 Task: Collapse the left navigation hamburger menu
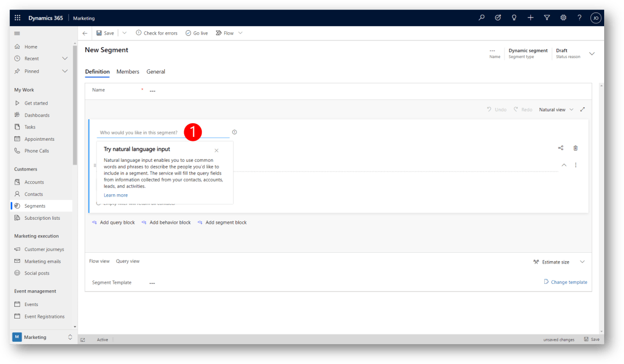pyautogui.click(x=17, y=34)
